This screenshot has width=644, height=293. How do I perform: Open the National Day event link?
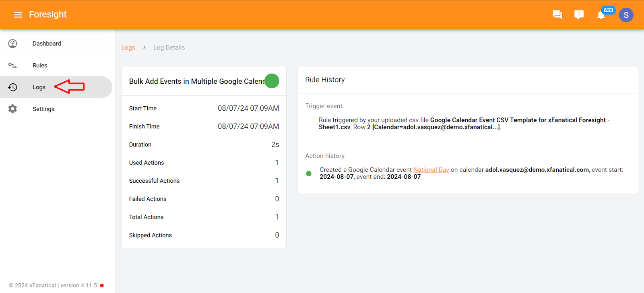pos(431,170)
